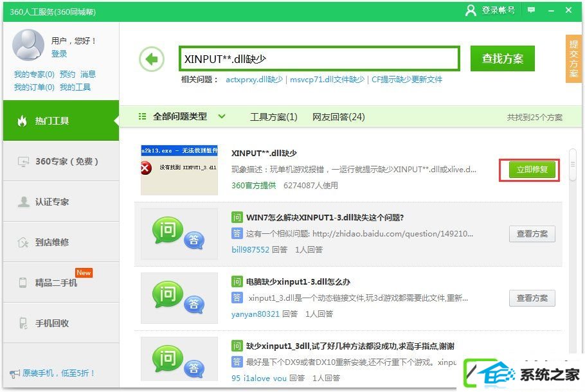Click the user account icon in title bar
Screen dimensions: 585x392
pos(471,10)
